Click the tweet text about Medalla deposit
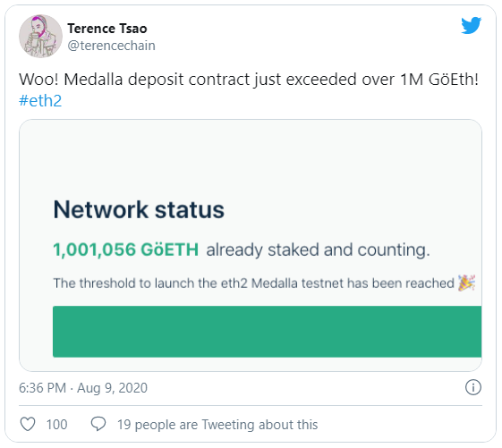This screenshot has width=502, height=448. 249,80
